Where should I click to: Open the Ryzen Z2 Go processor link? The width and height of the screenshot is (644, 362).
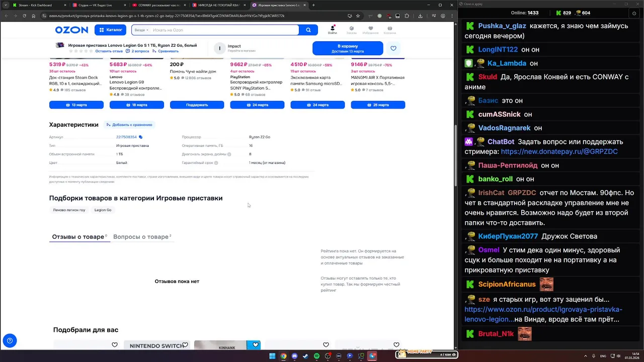coord(260,137)
